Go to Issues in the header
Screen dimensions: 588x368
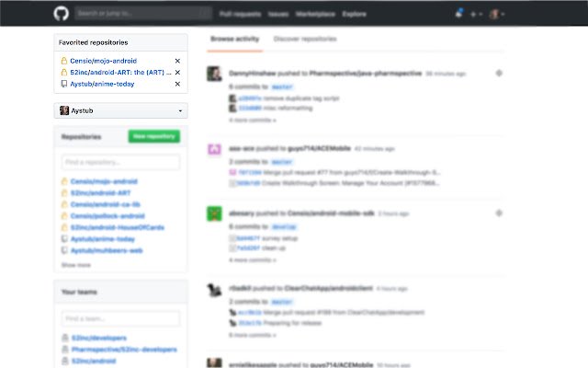point(278,14)
